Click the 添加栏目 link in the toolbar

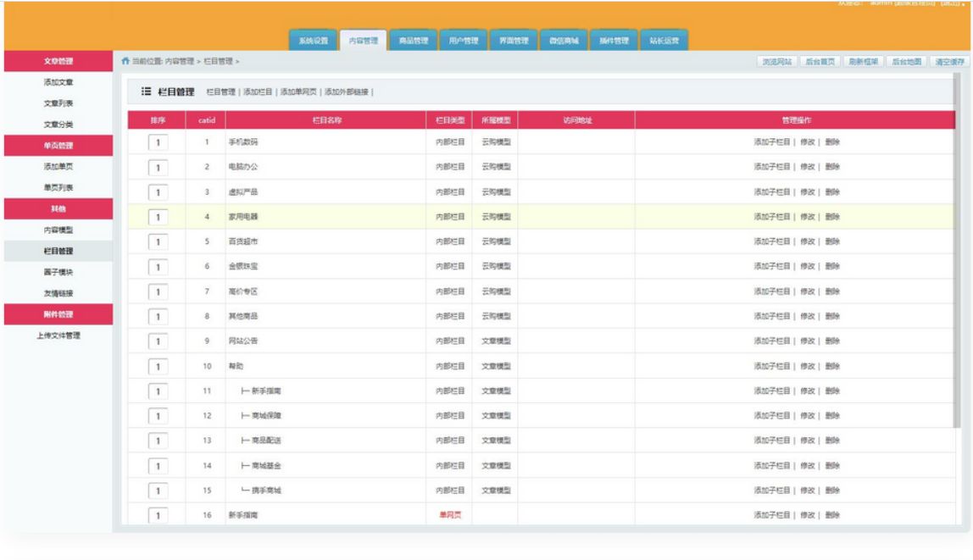(258, 91)
